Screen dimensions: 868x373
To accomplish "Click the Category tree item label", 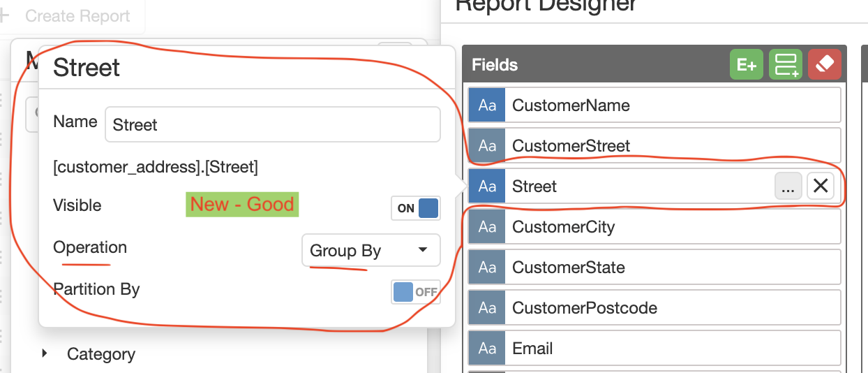I will (101, 354).
